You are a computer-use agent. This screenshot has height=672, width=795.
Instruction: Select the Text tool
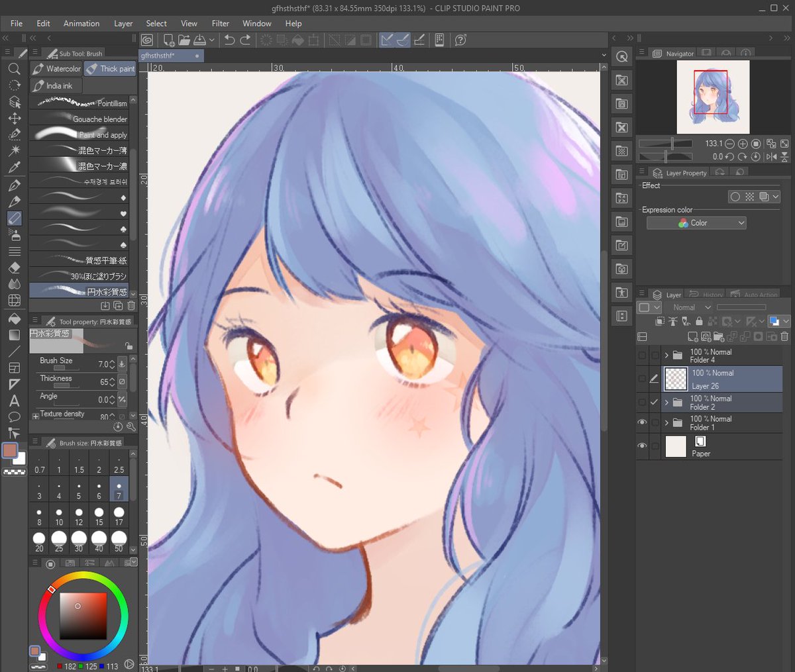pos(14,401)
